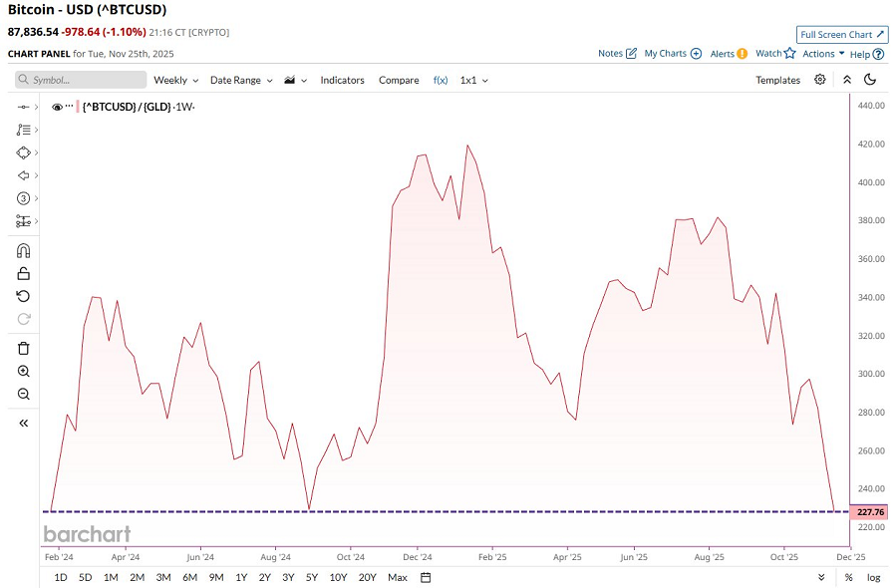
Task: Open the f(x) expressions menu
Action: coord(441,80)
